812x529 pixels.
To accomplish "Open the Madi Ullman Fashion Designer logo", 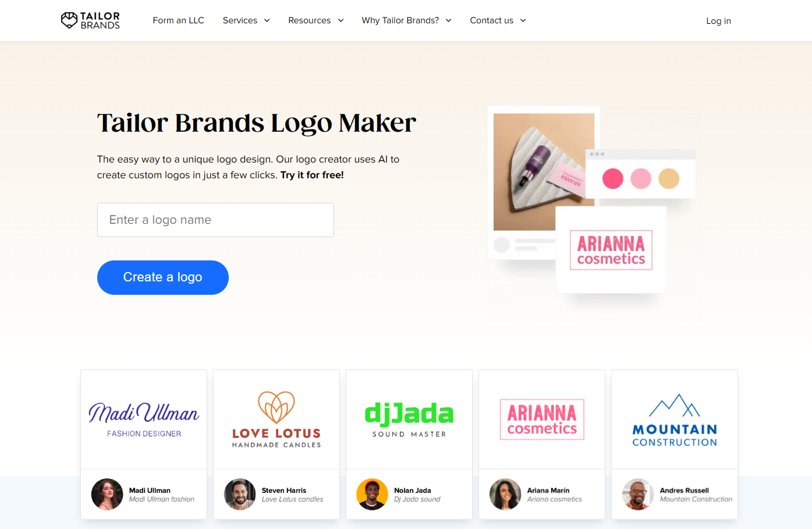I will 144,419.
